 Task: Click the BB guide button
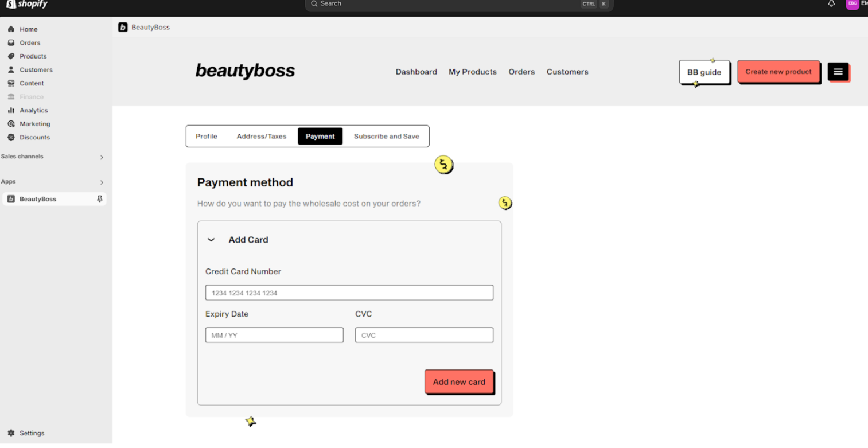click(704, 72)
